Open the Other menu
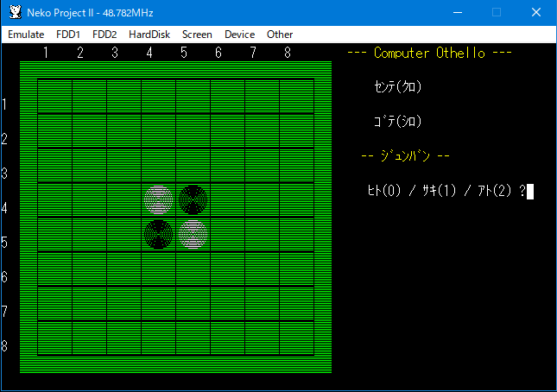The height and width of the screenshot is (392, 557). click(x=280, y=35)
